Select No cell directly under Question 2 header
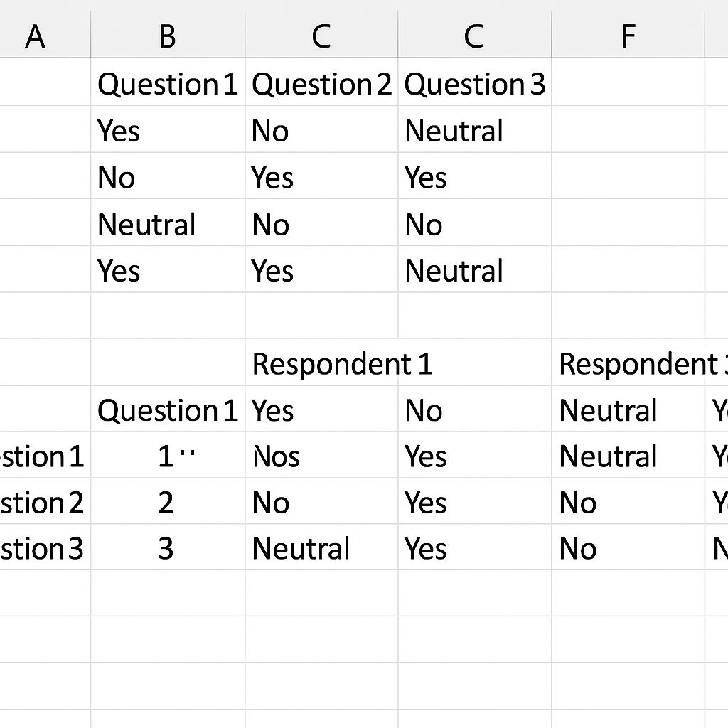Viewport: 728px width, 728px height. click(x=321, y=131)
